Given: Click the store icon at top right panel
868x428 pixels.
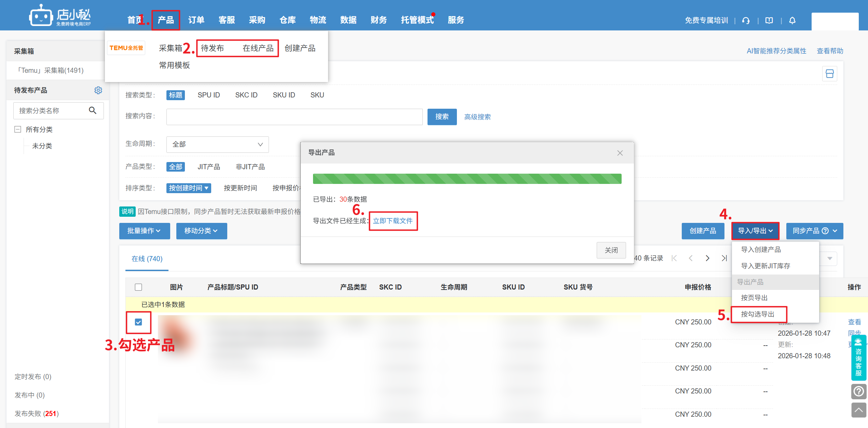Looking at the screenshot, I should tap(829, 74).
